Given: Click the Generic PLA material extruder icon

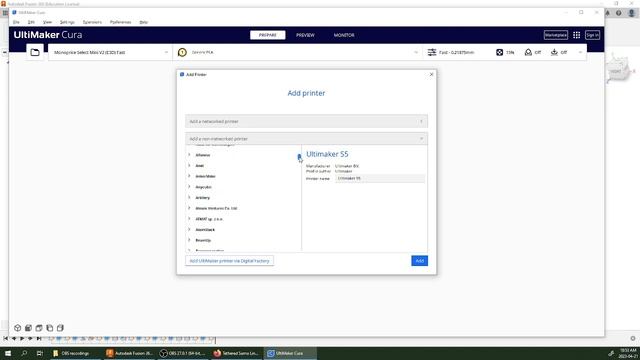Looking at the screenshot, I should coord(182,52).
